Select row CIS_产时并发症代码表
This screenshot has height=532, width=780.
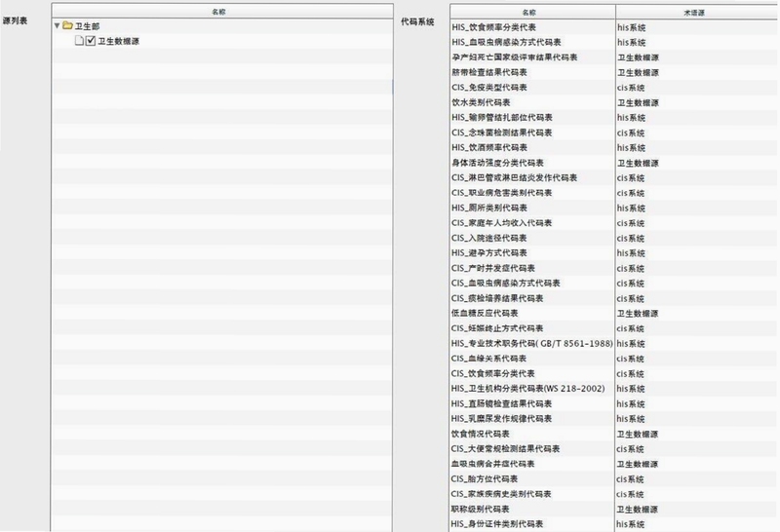tap(614, 268)
